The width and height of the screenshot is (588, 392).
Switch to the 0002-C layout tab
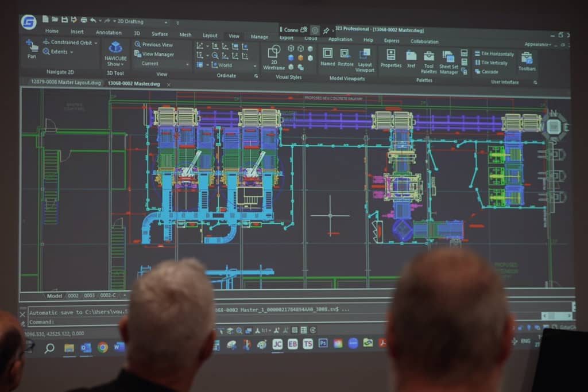click(108, 296)
